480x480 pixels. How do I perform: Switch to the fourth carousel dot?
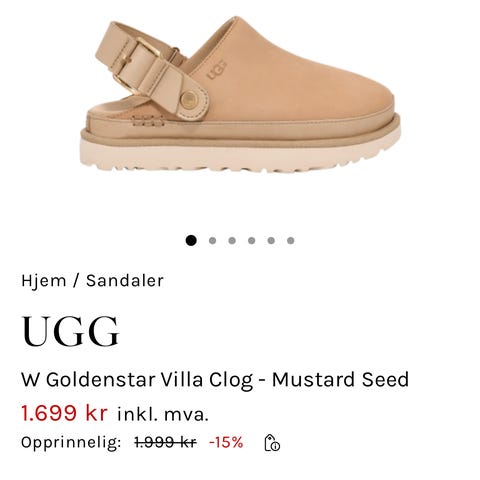252,240
